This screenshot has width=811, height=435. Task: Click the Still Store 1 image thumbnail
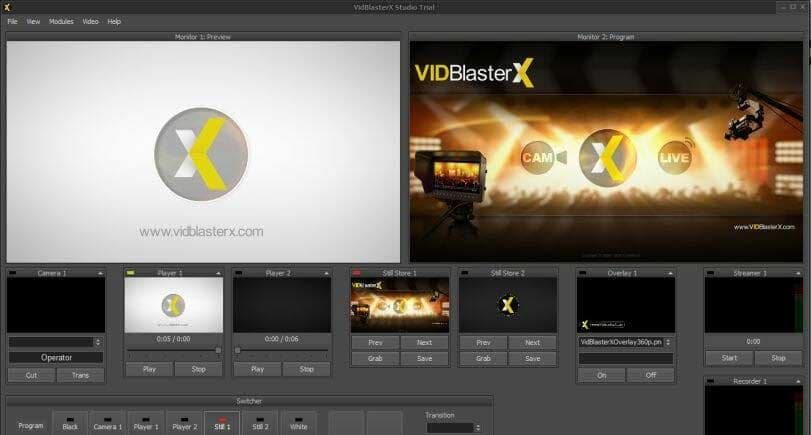[400, 305]
